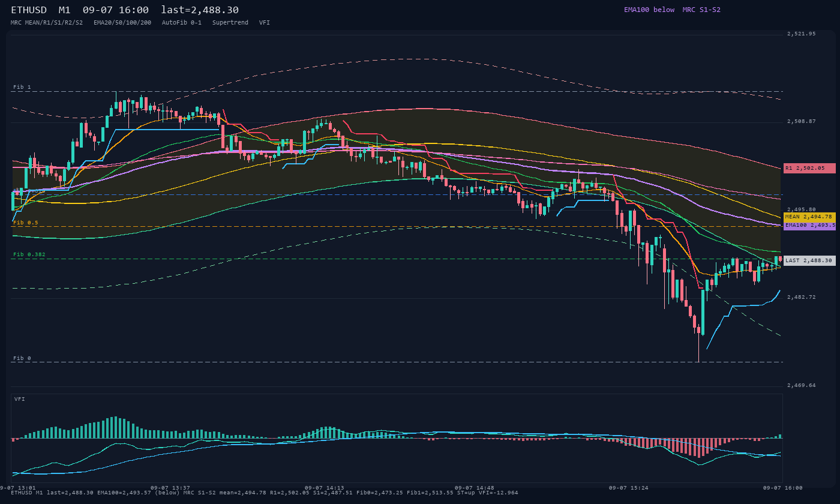840x504 pixels.
Task: Select the MRC MEAN/R1/S1/R2/S2 indicator legend
Action: tap(47, 23)
